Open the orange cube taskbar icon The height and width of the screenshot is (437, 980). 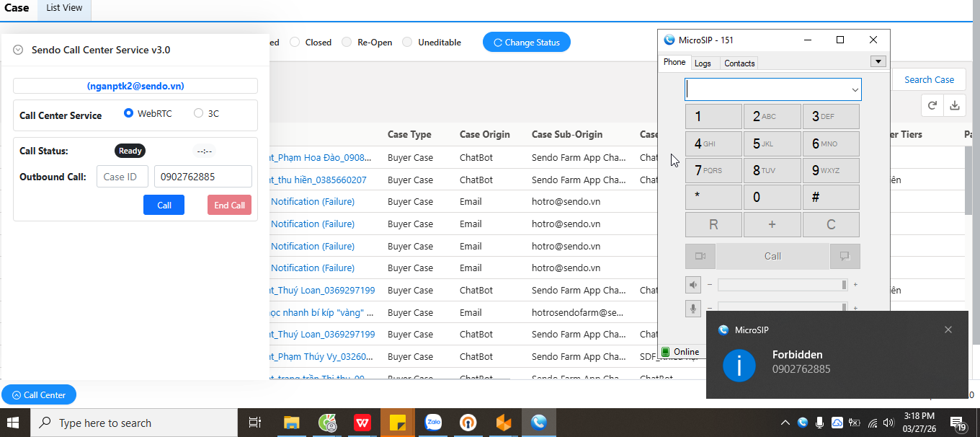tap(504, 423)
